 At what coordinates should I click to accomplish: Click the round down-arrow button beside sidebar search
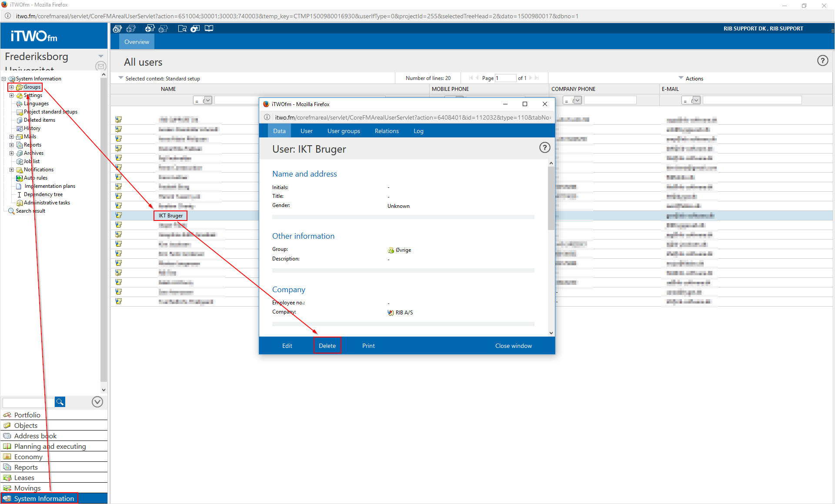97,402
